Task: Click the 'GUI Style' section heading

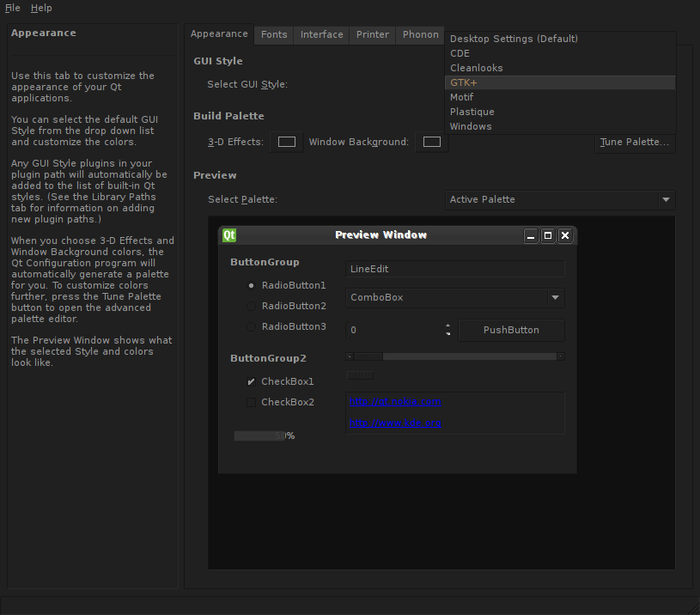Action: [218, 61]
